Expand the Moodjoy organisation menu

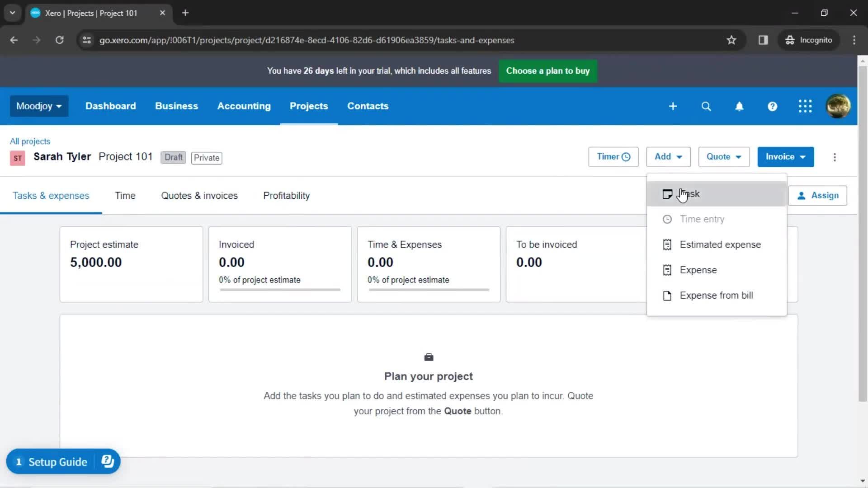[x=39, y=106]
